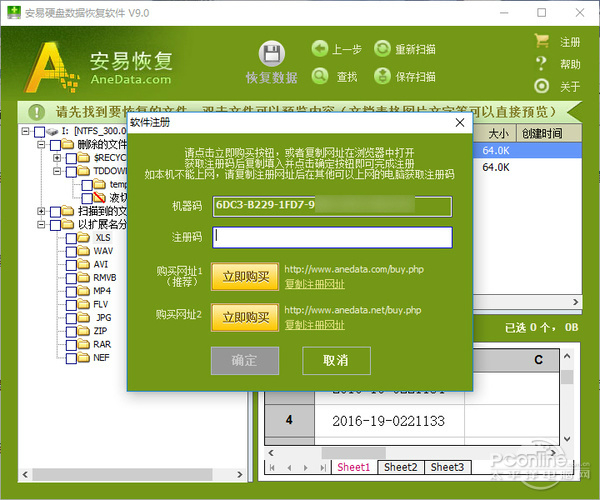Collapse the TDDOW folder node
This screenshot has width=600, height=500.
[x=57, y=171]
